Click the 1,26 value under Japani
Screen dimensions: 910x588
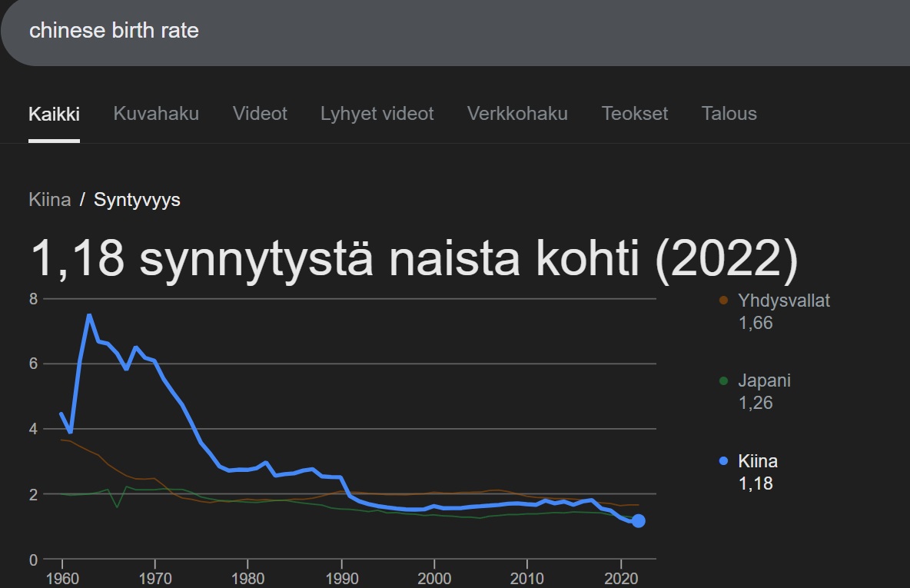point(756,403)
